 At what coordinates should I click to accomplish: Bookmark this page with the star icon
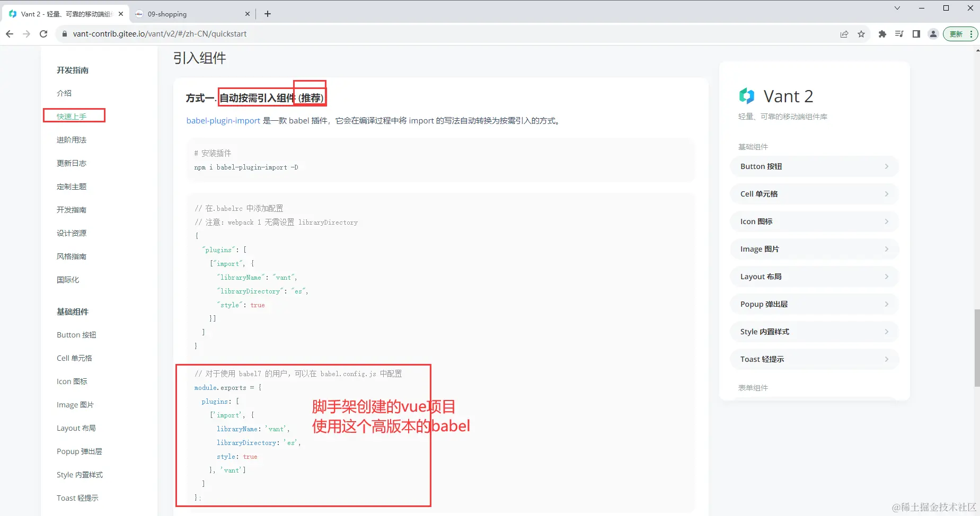coord(861,34)
